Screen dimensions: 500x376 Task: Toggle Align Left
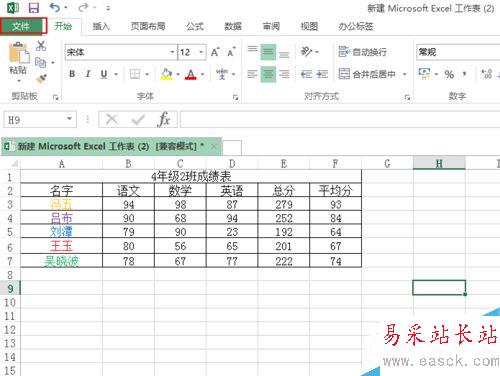point(252,74)
